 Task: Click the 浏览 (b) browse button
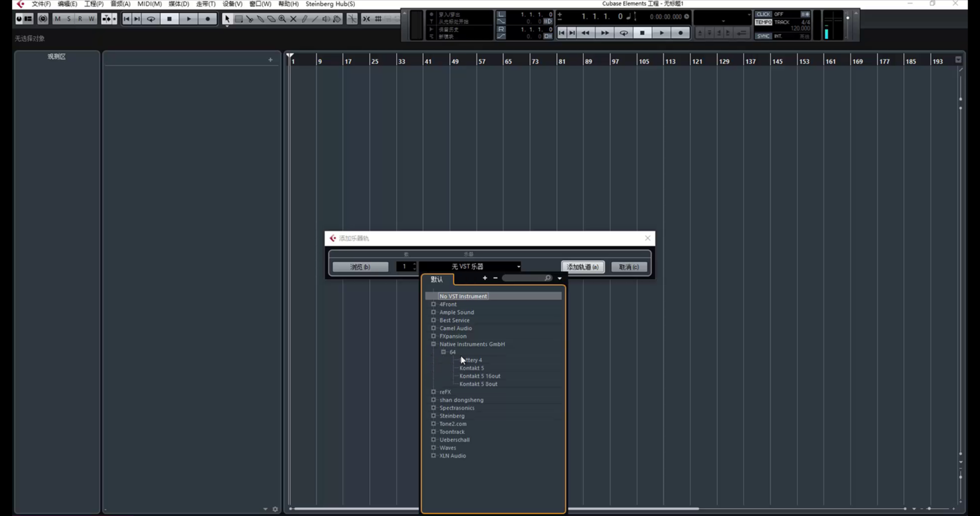[x=360, y=267]
